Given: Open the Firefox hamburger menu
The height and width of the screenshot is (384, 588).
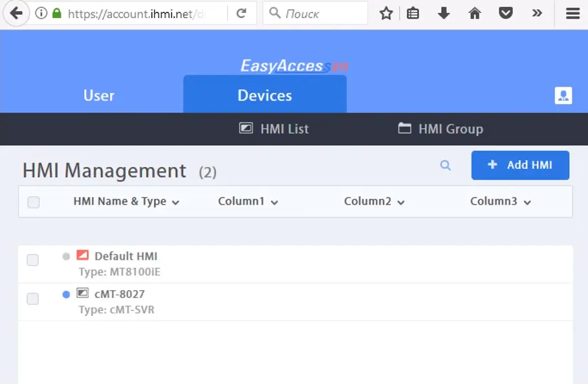Looking at the screenshot, I should [573, 14].
